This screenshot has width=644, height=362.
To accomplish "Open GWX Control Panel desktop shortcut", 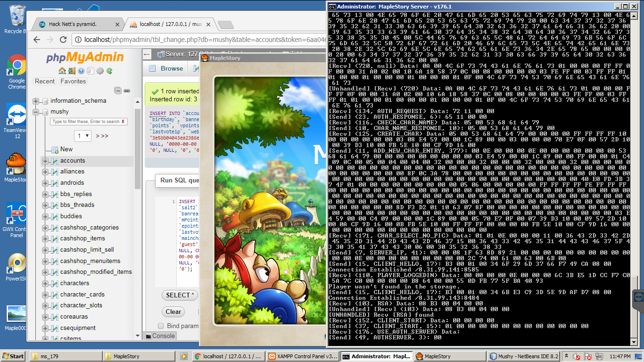I will pos(17,221).
